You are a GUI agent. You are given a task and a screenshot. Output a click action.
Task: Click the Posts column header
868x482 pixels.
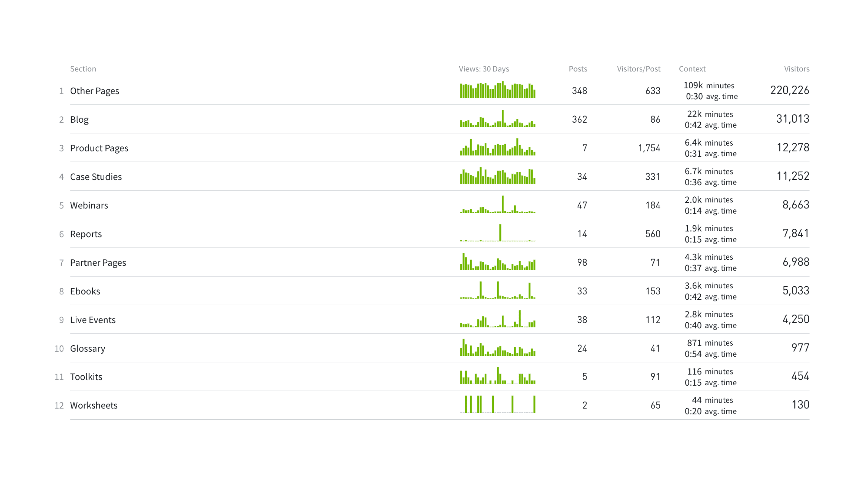(x=577, y=69)
